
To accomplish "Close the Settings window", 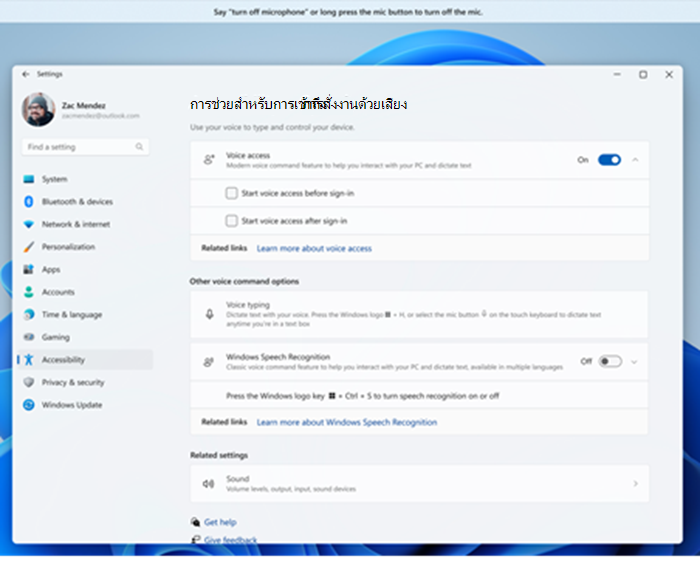I will coord(669,75).
